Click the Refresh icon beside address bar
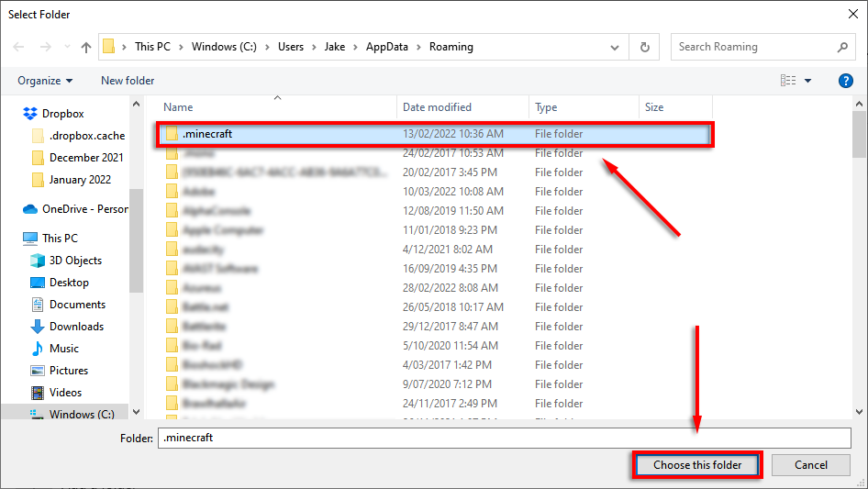 click(x=645, y=47)
